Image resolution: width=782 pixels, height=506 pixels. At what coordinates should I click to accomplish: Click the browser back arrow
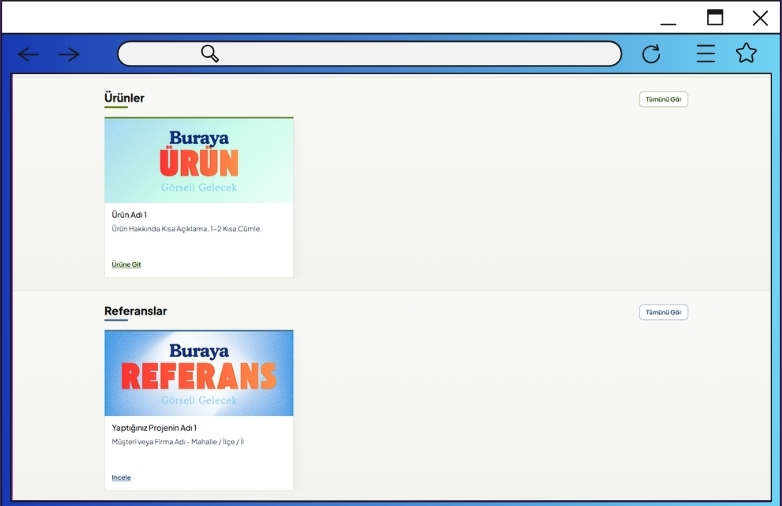click(x=29, y=54)
